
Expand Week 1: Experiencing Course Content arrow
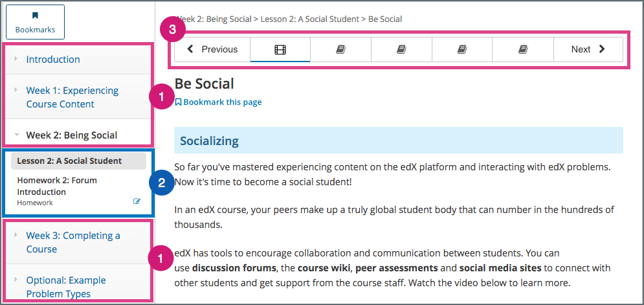16,90
